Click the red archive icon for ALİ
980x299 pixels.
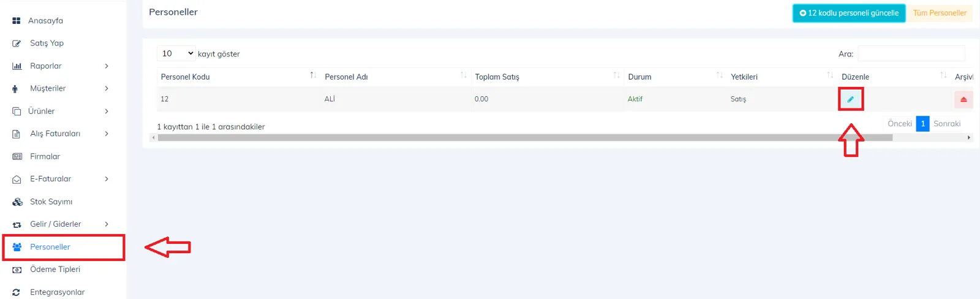click(963, 99)
